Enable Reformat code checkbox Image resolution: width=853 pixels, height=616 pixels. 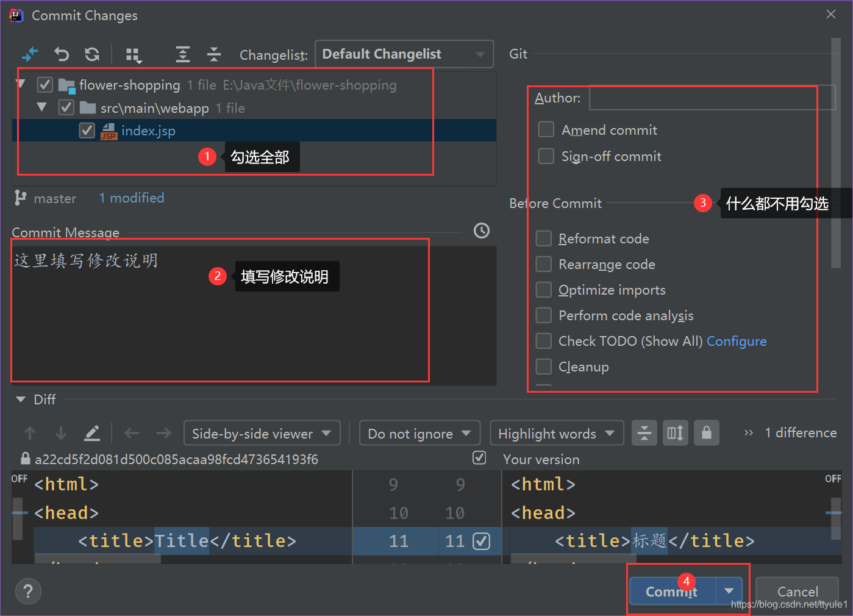(543, 238)
